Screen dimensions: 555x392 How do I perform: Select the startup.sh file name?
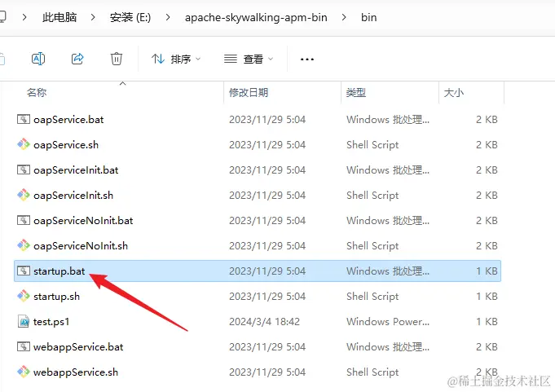click(56, 297)
